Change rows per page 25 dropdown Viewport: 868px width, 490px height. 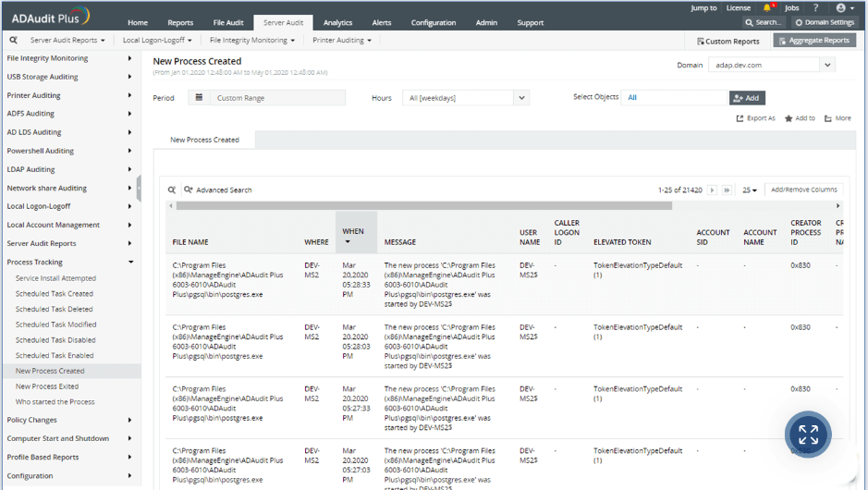(750, 190)
